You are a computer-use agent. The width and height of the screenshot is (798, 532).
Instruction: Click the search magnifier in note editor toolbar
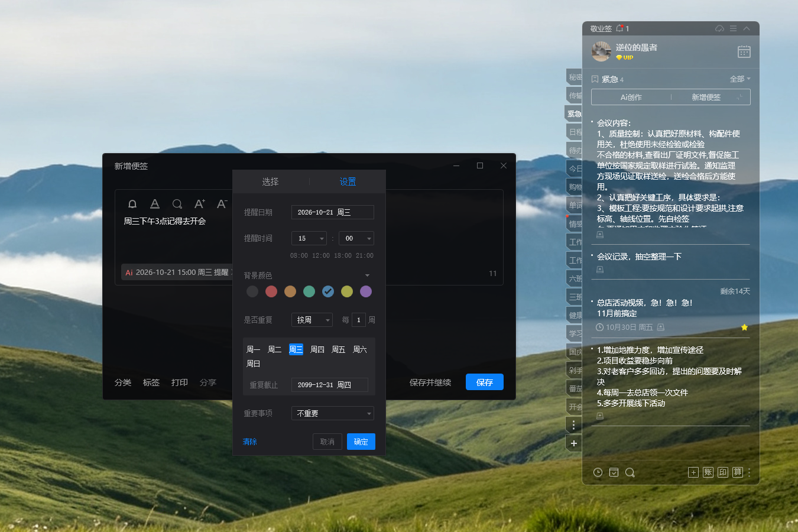pyautogui.click(x=177, y=204)
